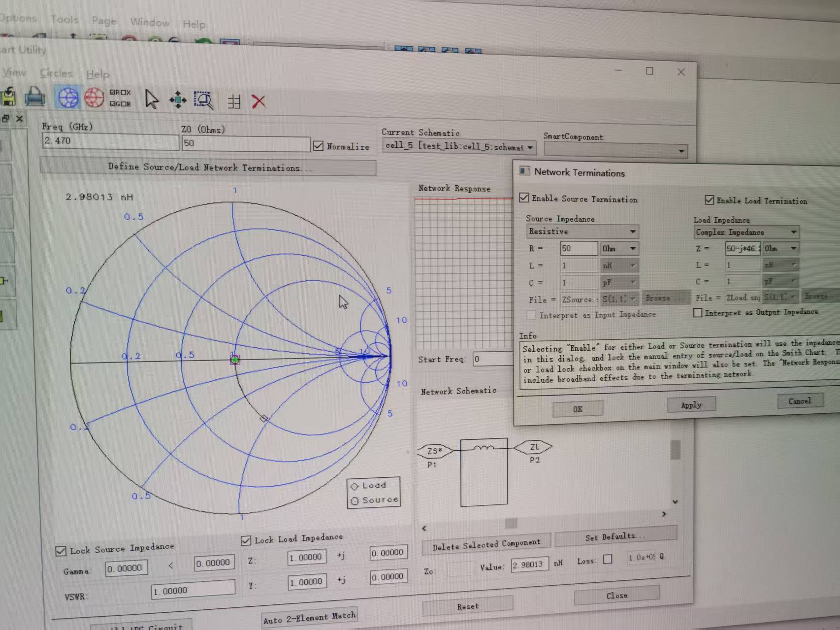Open the Tools menu in the background window

65,20
